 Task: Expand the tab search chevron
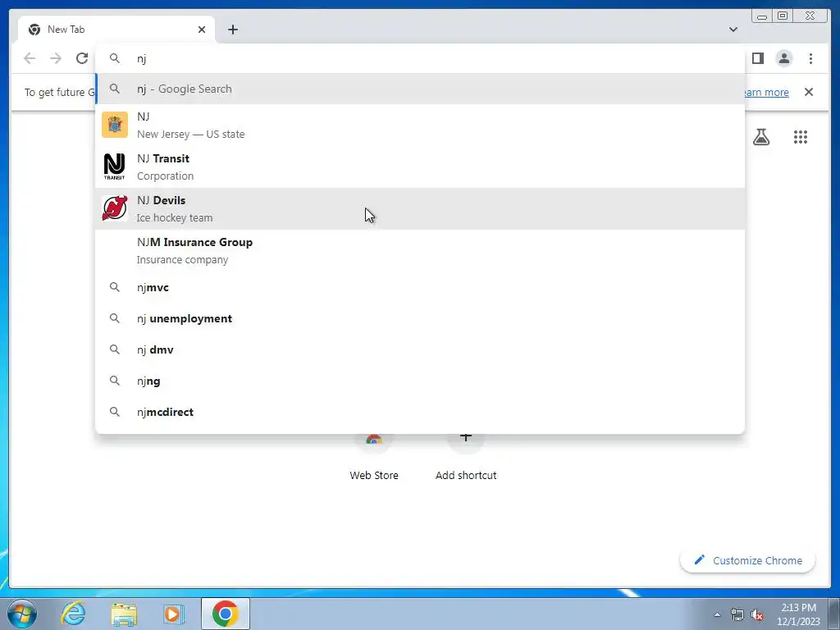(733, 30)
